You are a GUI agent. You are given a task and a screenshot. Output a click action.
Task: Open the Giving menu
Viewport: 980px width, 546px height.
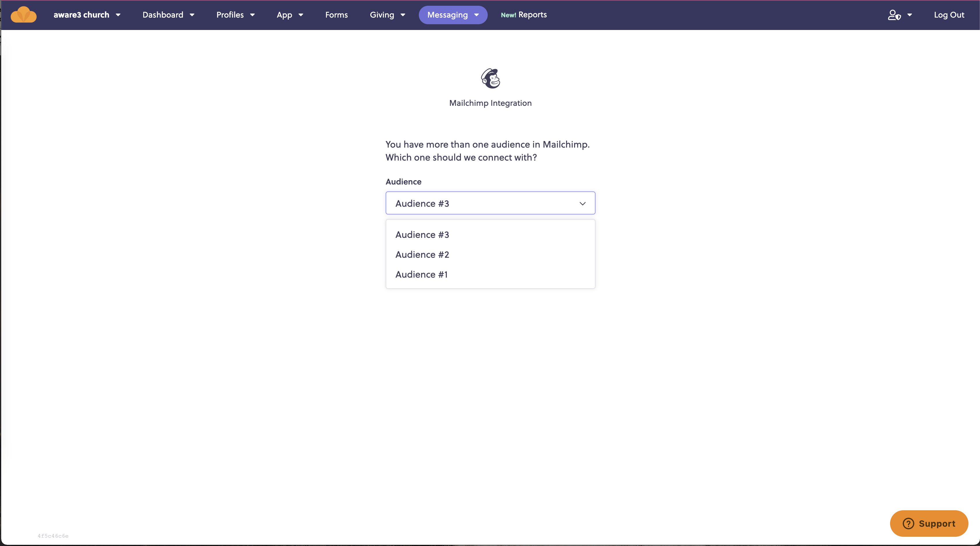pos(387,15)
